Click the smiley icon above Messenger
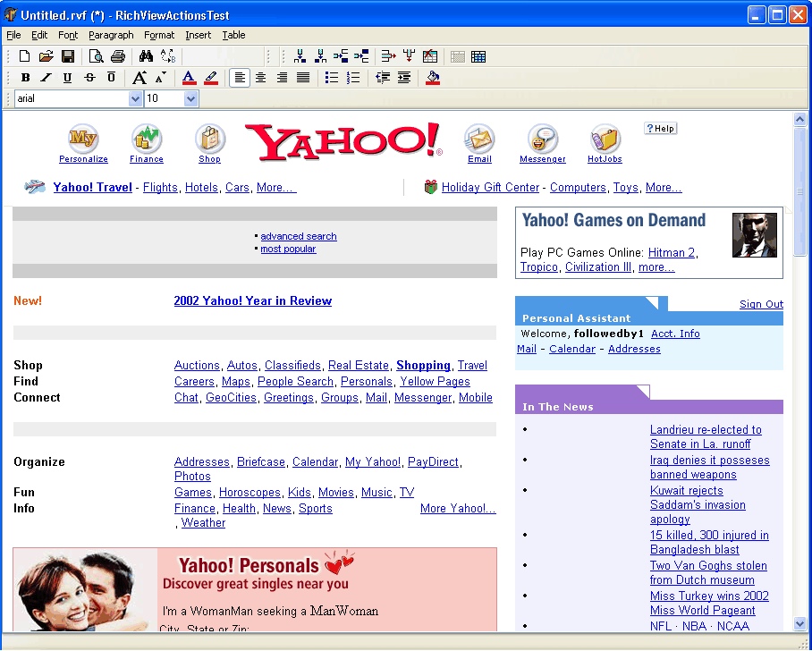This screenshot has height=651, width=812. [542, 139]
